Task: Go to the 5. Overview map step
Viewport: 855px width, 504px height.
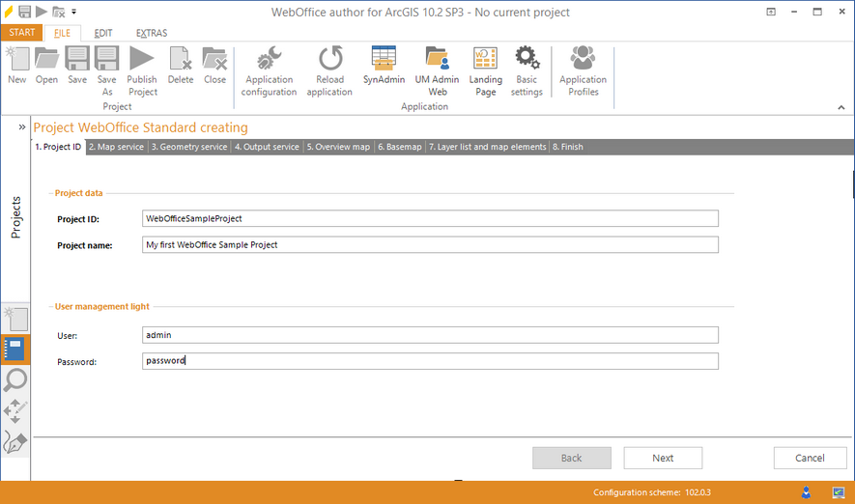Action: click(338, 147)
